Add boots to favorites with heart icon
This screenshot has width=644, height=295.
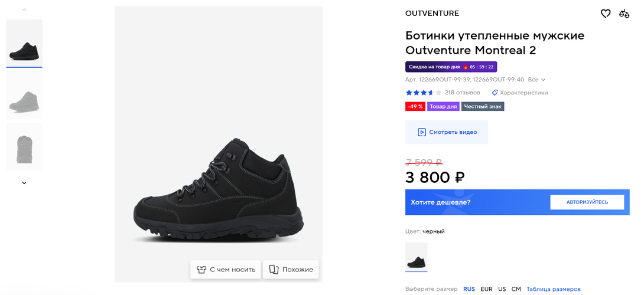coord(606,14)
